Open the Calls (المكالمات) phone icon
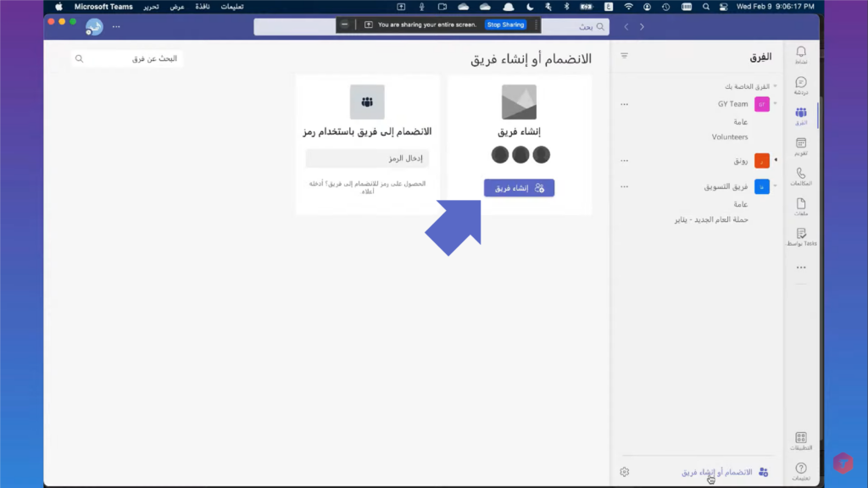 pyautogui.click(x=801, y=176)
